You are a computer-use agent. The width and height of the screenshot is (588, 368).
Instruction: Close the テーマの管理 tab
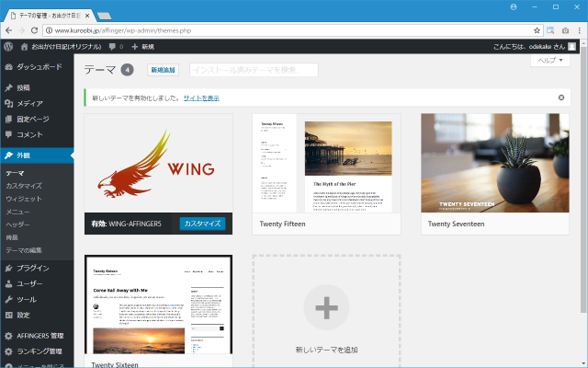[87, 16]
